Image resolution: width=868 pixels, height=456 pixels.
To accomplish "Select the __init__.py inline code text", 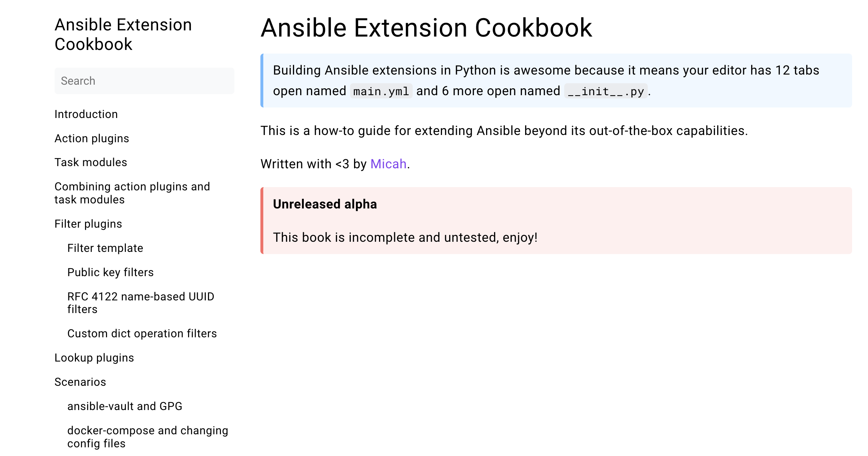I will [x=605, y=91].
